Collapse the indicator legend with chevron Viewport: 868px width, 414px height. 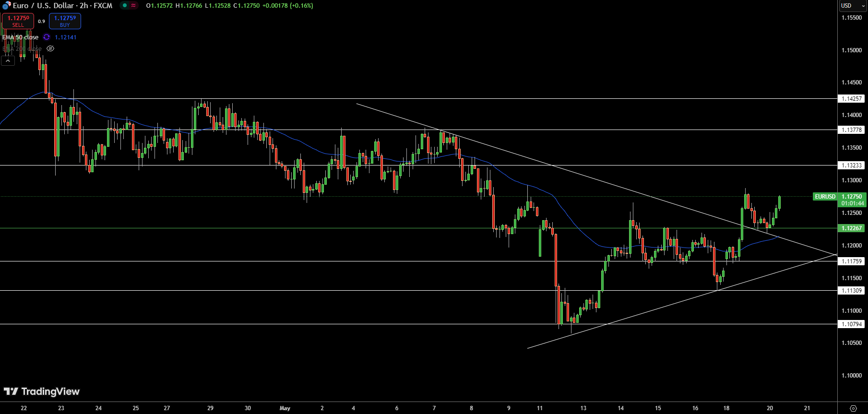point(8,60)
